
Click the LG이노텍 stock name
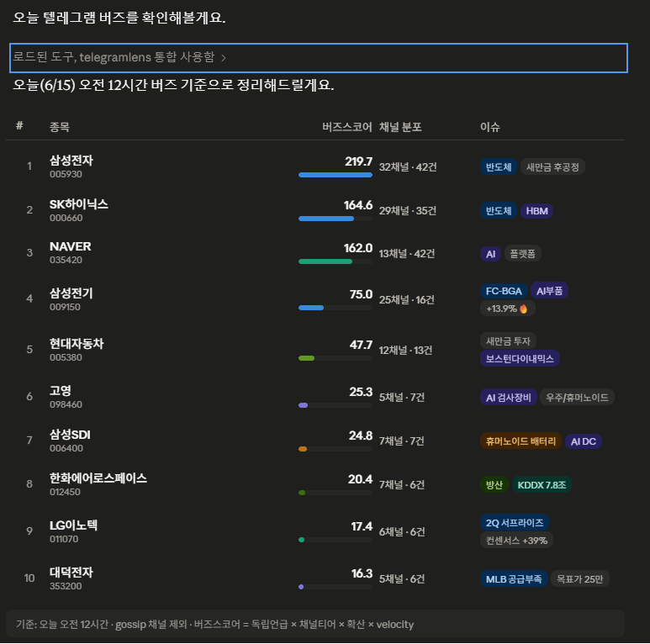click(x=74, y=525)
